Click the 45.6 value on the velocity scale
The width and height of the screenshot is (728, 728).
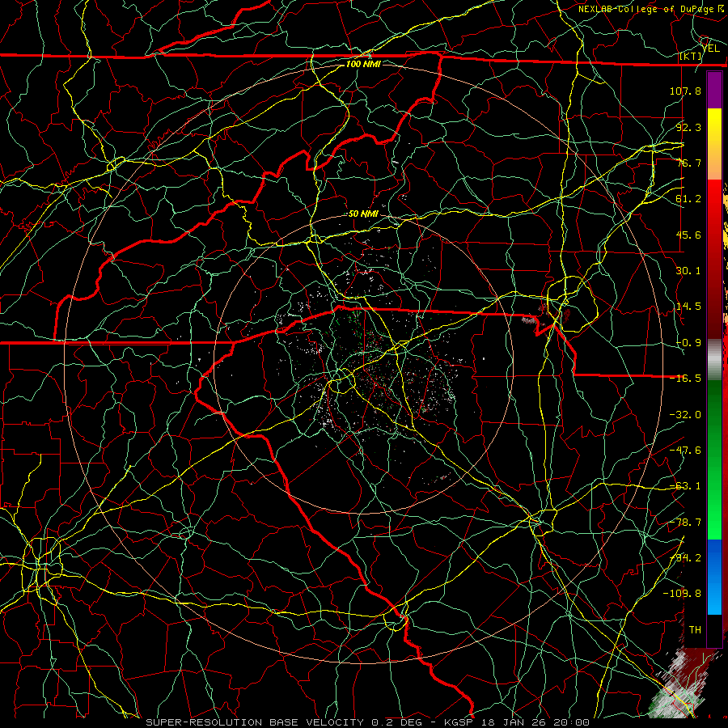[x=688, y=235]
